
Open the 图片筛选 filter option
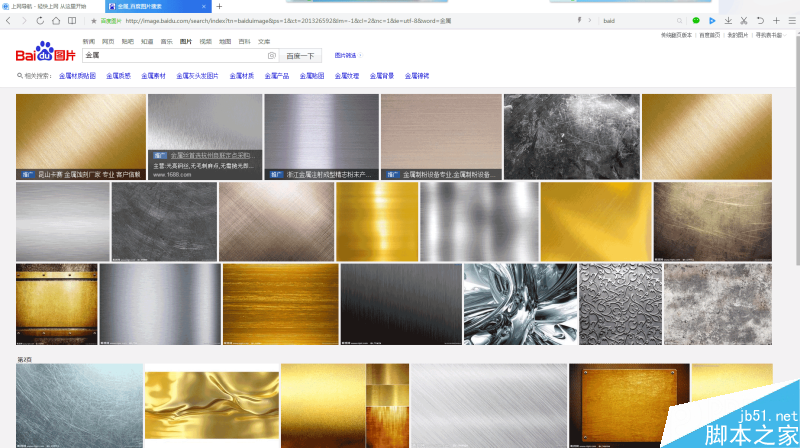click(x=345, y=55)
